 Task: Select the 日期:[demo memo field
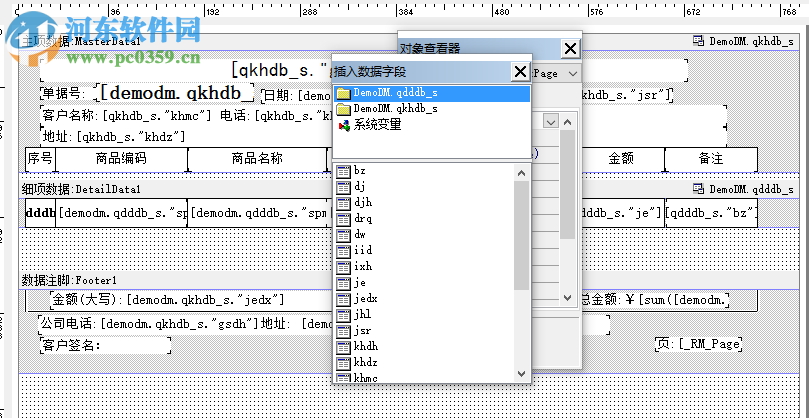[x=297, y=95]
